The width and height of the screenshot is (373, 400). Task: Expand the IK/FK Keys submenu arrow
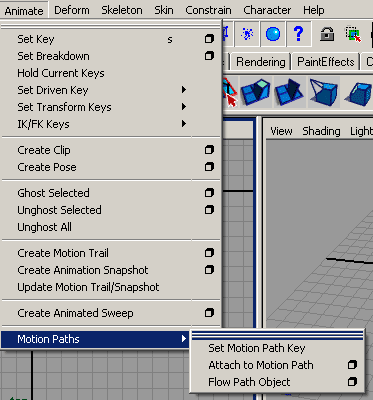point(184,124)
